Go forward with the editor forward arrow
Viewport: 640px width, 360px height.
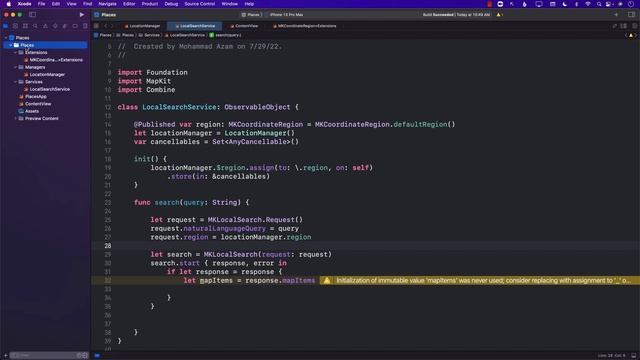click(x=112, y=26)
